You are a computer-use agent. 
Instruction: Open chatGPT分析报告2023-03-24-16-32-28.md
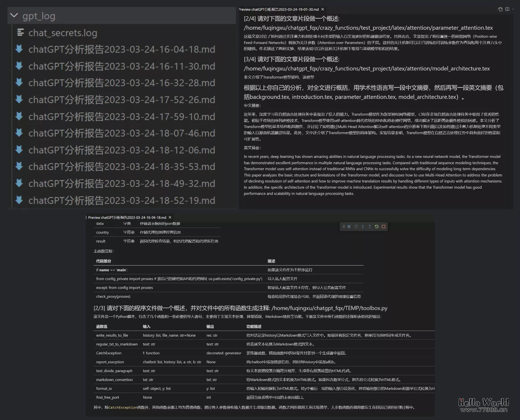pyautogui.click(x=122, y=83)
